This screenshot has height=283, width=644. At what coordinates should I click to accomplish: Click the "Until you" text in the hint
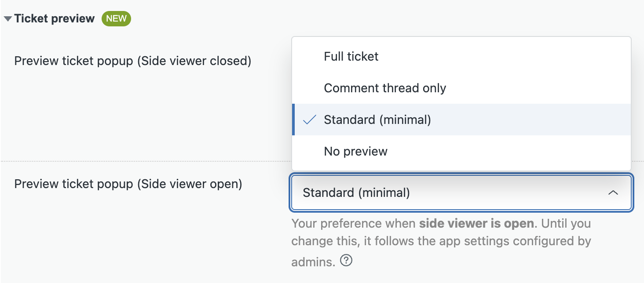tap(566, 223)
